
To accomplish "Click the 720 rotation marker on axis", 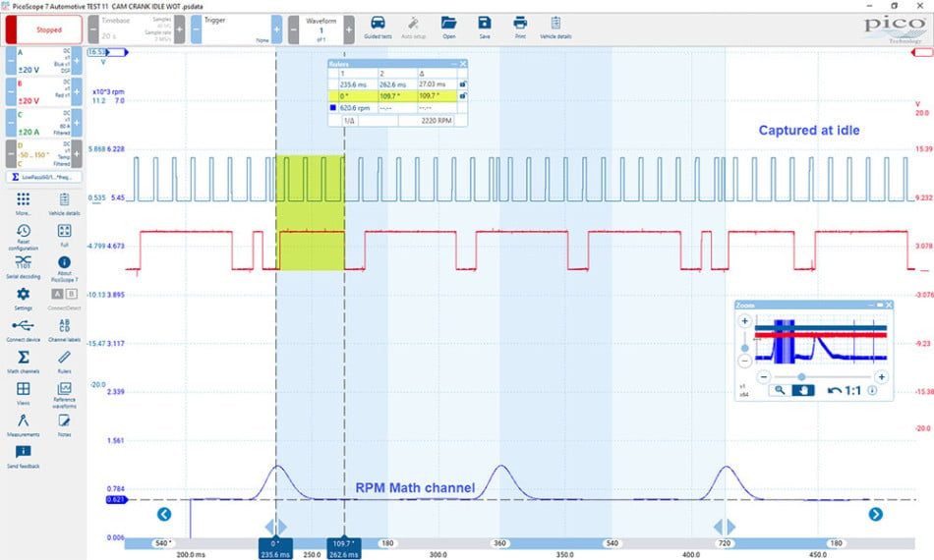I will pyautogui.click(x=725, y=543).
